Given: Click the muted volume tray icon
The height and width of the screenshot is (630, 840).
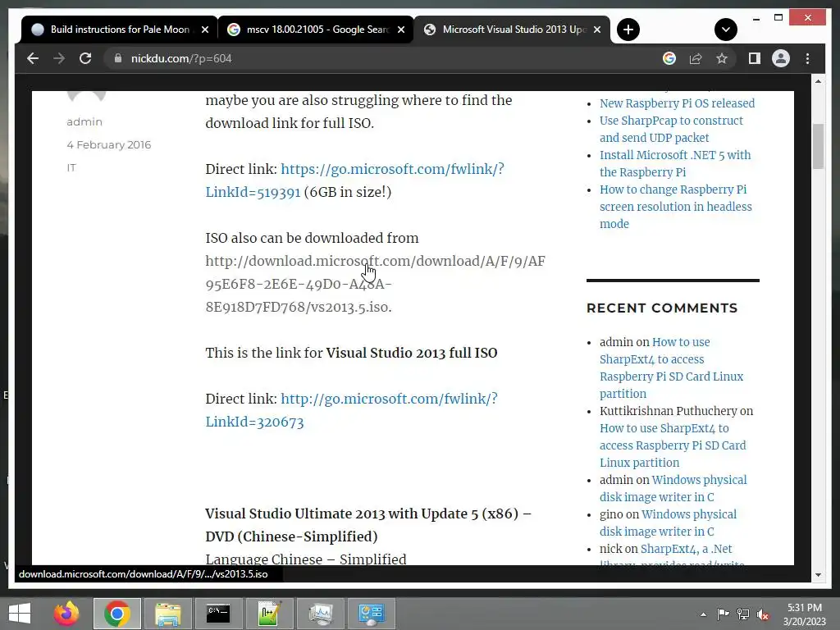Looking at the screenshot, I should coord(763,614).
